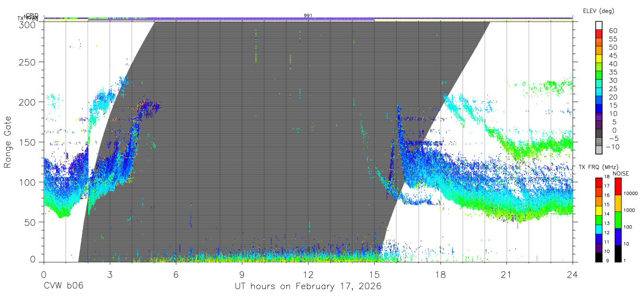Screen dimensions: 644x297
Task: Click the 18 label on TX FRQ legend
Action: tap(607, 178)
